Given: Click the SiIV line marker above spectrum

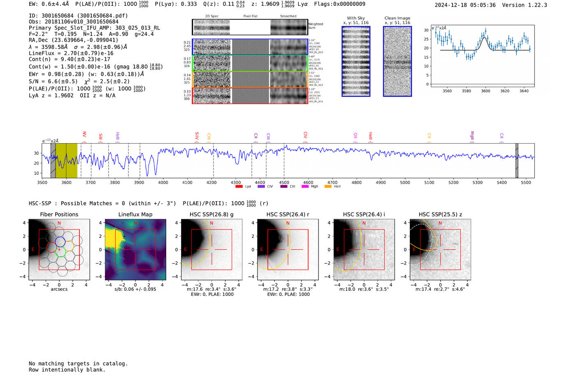Looking at the screenshot, I should 197,137.
